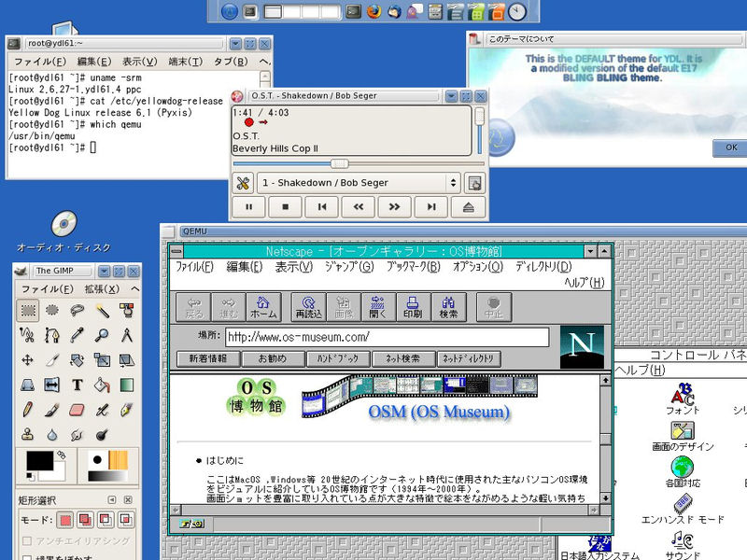Skip to the next CD track
This screenshot has width=747, height=560.
pos(431,207)
